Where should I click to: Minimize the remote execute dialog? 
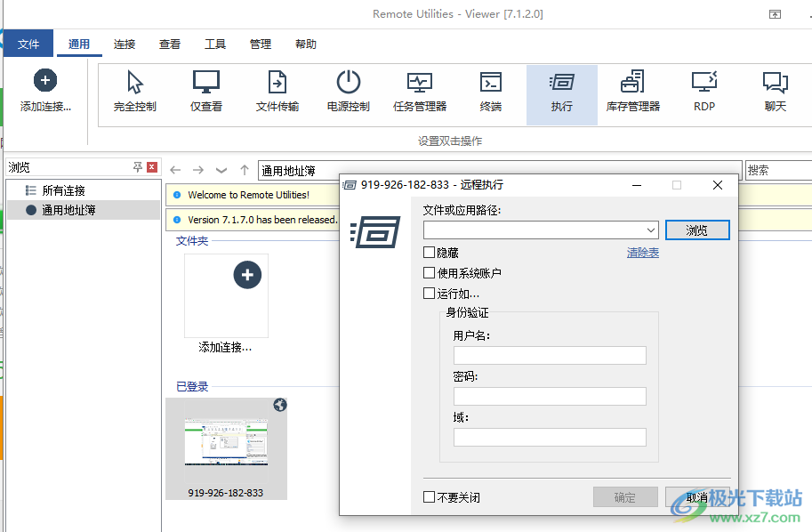[x=637, y=185]
